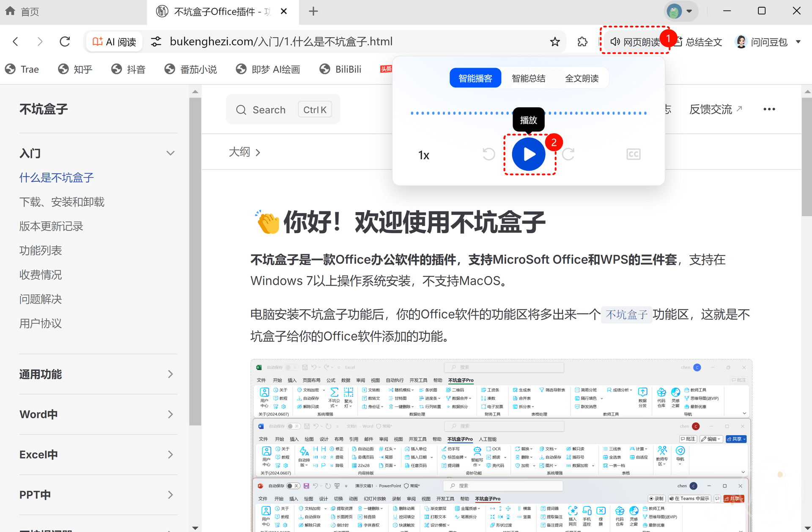Viewport: 812px width, 532px height.
Task: Open 问题解决 in the sidebar
Action: tap(41, 299)
